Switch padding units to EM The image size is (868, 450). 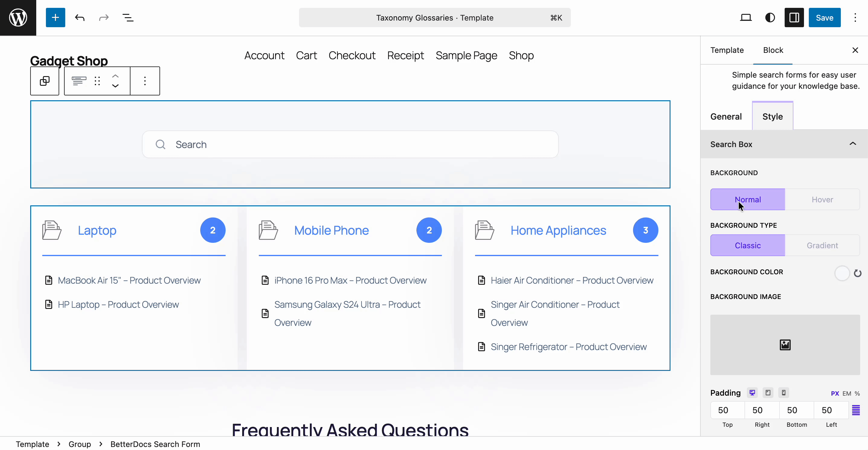tap(846, 393)
